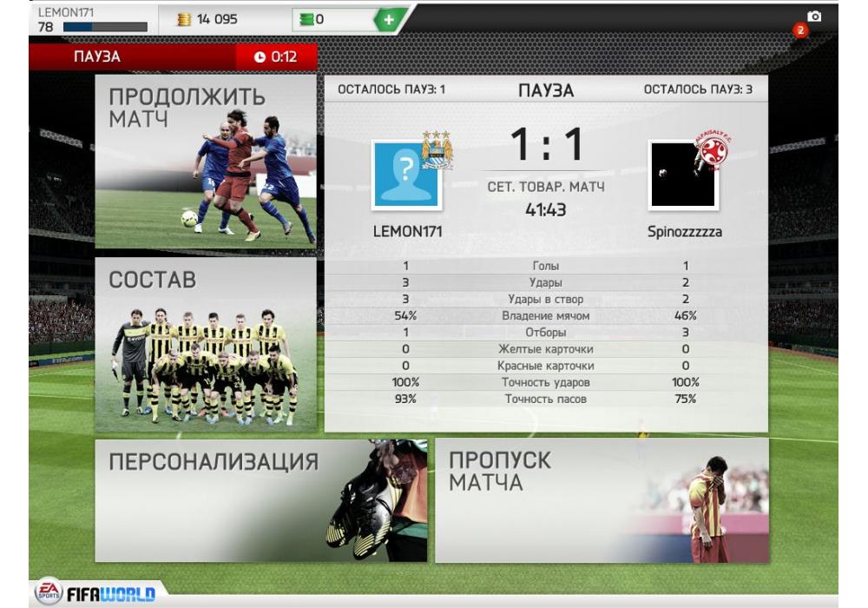Click left Осталось пауз: 1 text
The height and width of the screenshot is (608, 868).
click(x=391, y=89)
